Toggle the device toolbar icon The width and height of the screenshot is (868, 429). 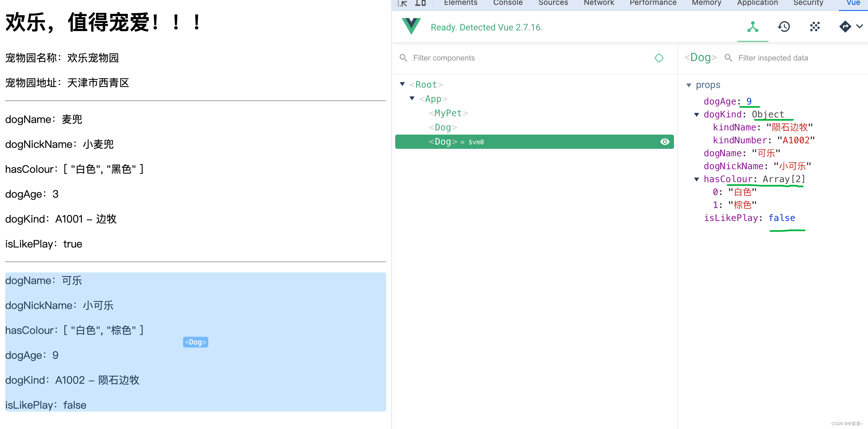tap(420, 3)
